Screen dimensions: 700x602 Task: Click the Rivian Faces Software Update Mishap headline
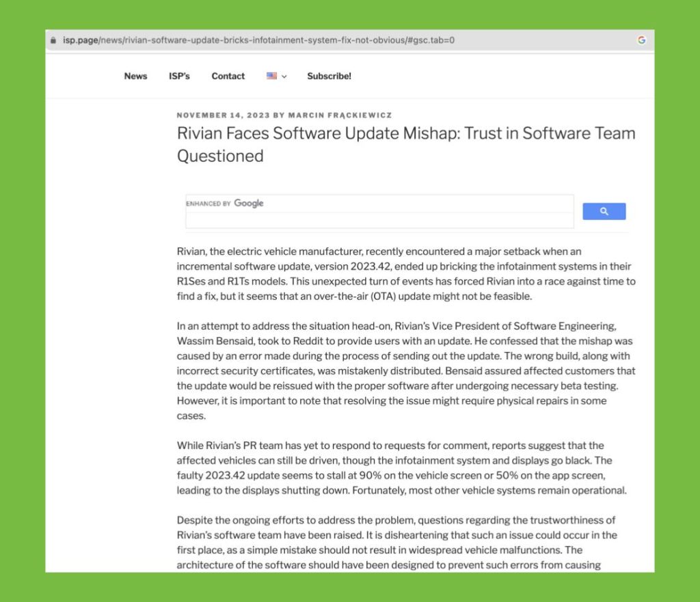[406, 144]
